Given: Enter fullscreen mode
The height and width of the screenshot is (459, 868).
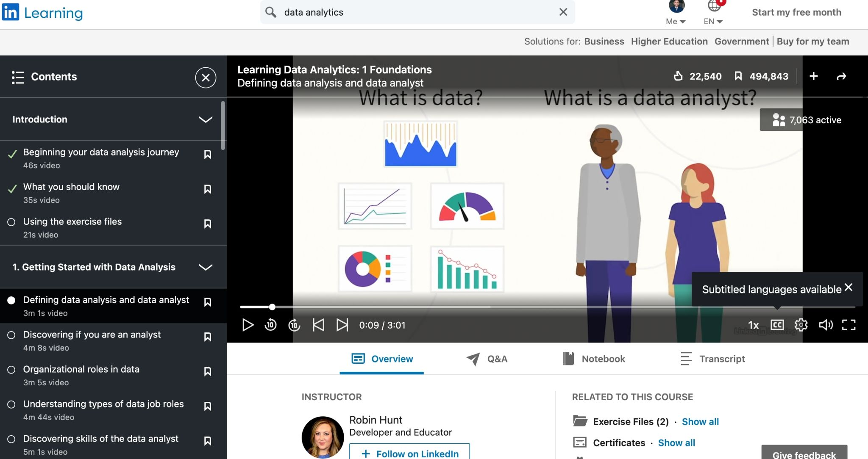Looking at the screenshot, I should (x=849, y=325).
